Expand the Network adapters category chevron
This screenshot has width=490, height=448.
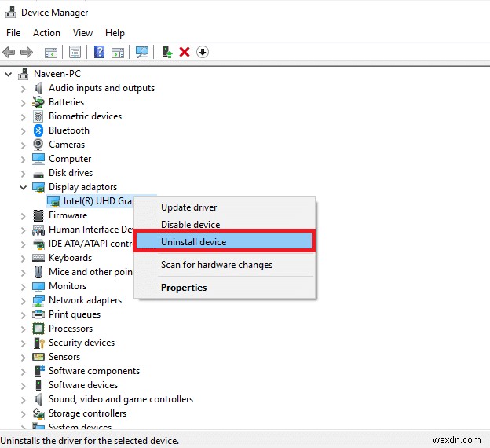(23, 301)
